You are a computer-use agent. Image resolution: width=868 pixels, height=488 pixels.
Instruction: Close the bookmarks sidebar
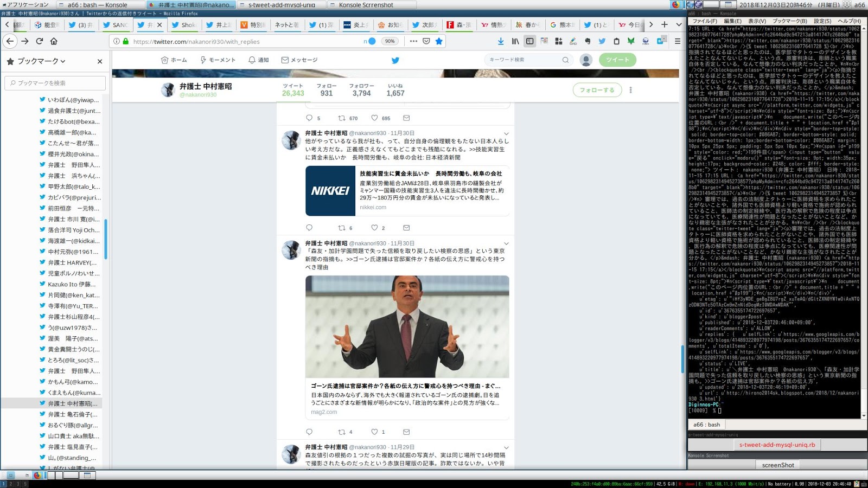click(x=100, y=61)
